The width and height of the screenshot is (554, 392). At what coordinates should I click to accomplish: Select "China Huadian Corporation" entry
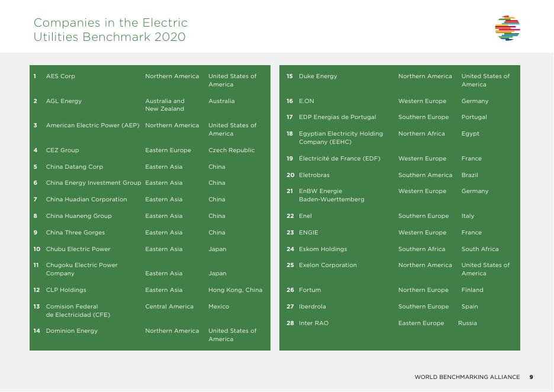point(86,200)
